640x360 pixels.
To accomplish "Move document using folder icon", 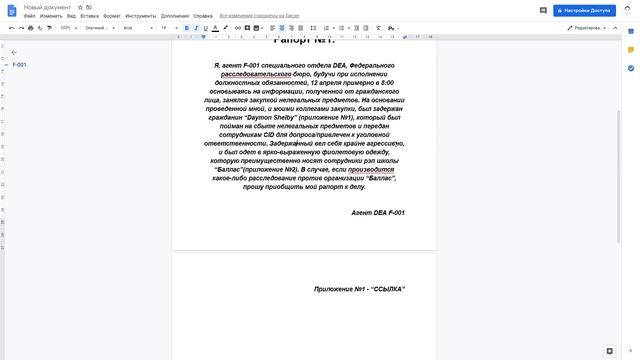I will 89,7.
